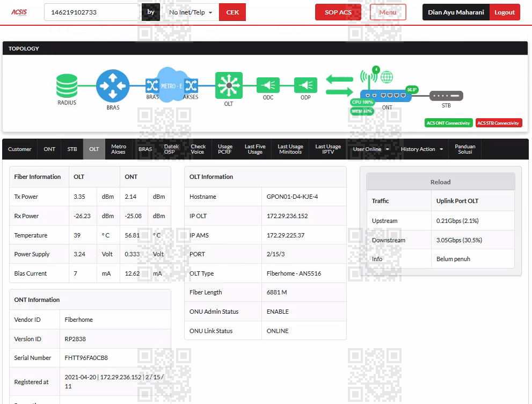Click ONT Rx Power value -25.08
Viewport: 532px width, 404px height.
coord(133,216)
